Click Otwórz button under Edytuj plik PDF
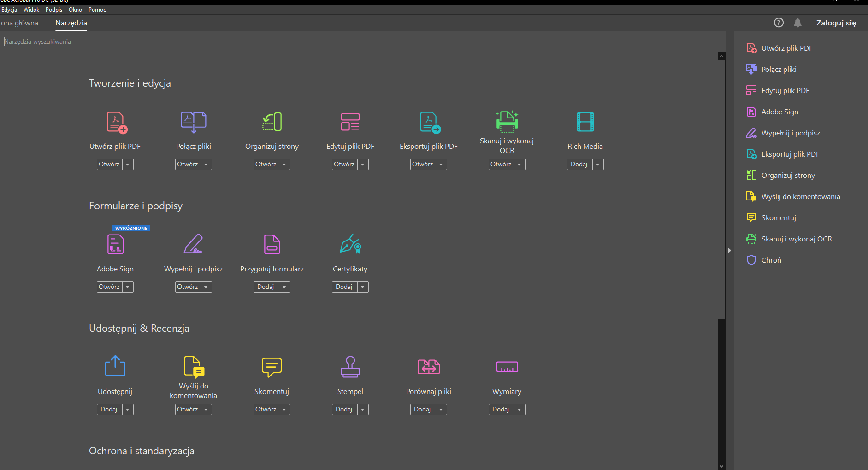The image size is (868, 470). click(345, 164)
